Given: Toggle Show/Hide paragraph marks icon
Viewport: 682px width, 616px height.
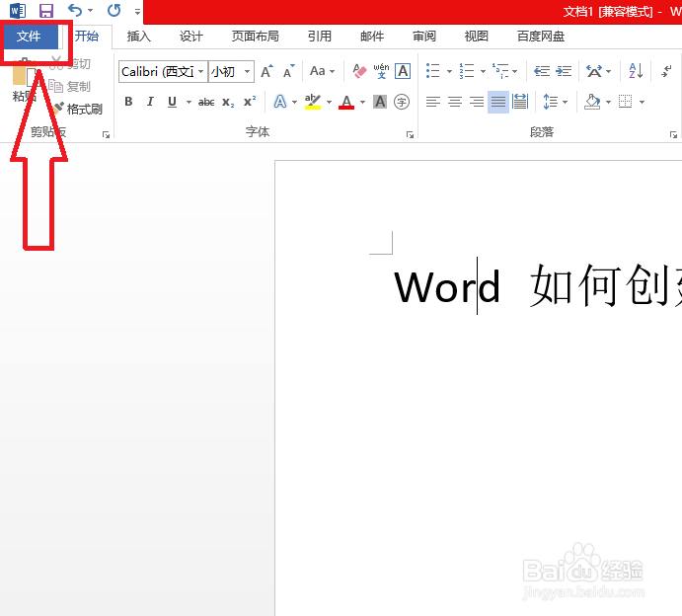Looking at the screenshot, I should (x=666, y=71).
